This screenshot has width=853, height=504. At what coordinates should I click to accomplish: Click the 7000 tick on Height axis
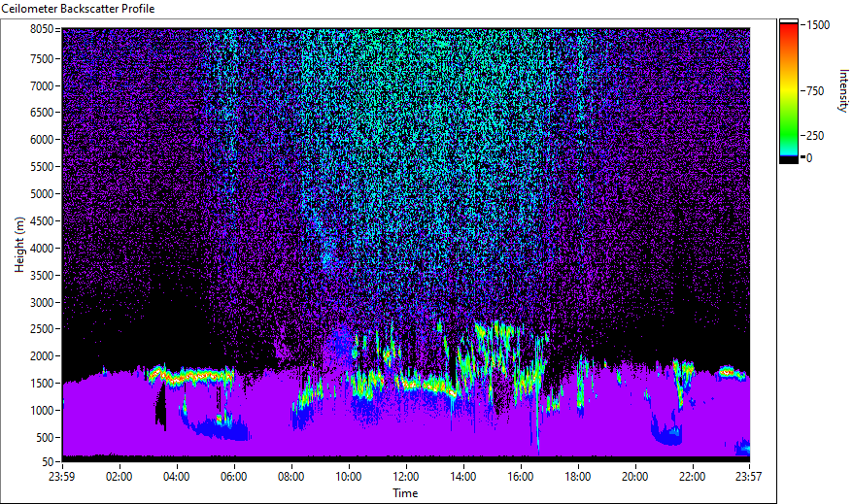click(42, 85)
